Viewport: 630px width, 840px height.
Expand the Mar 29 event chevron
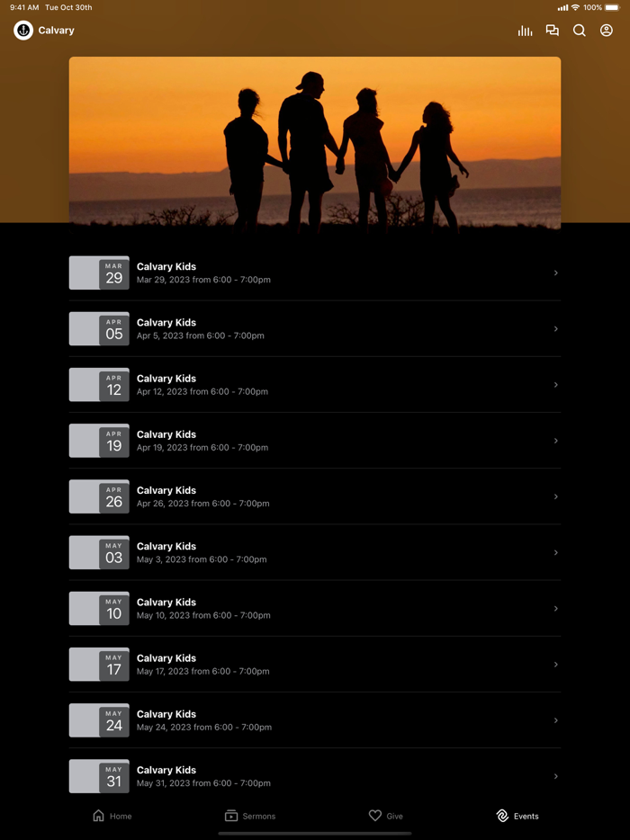click(x=556, y=273)
